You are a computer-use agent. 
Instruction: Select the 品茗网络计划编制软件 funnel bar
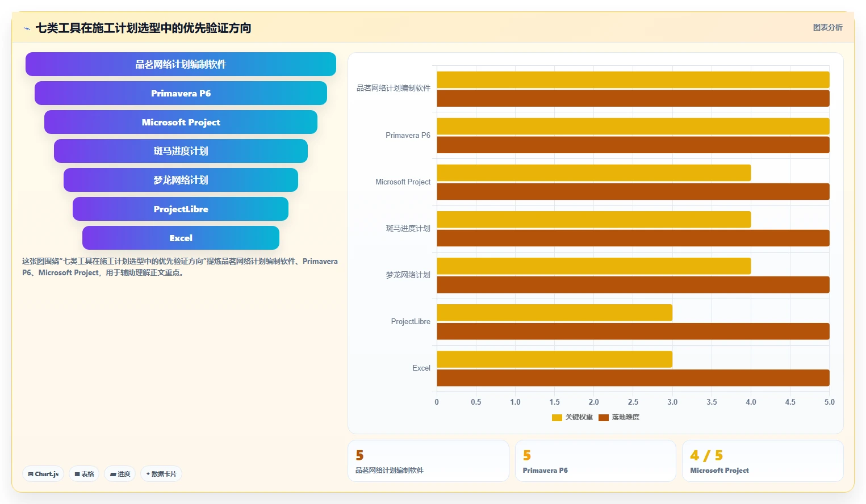[181, 64]
